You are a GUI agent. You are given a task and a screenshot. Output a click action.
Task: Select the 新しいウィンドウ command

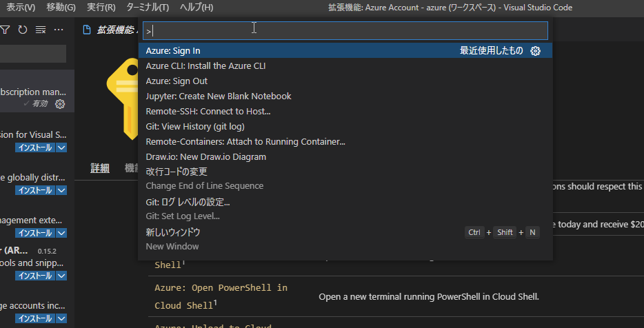tap(345, 239)
